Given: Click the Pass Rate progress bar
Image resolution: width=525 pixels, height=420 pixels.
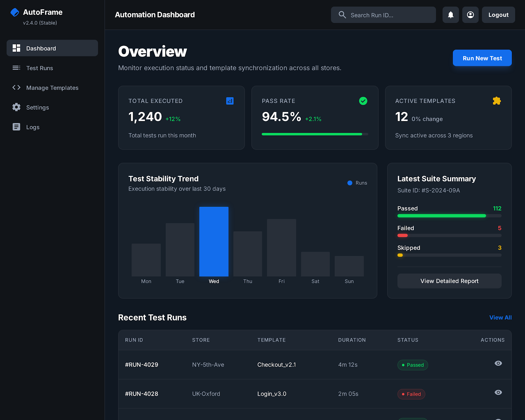Looking at the screenshot, I should (x=315, y=134).
